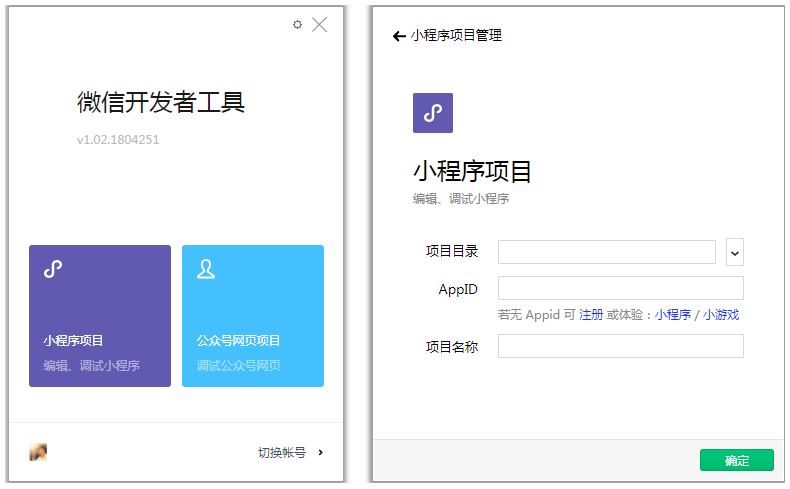The image size is (790, 489).
Task: Open settings gear in launcher window
Action: pos(297,24)
